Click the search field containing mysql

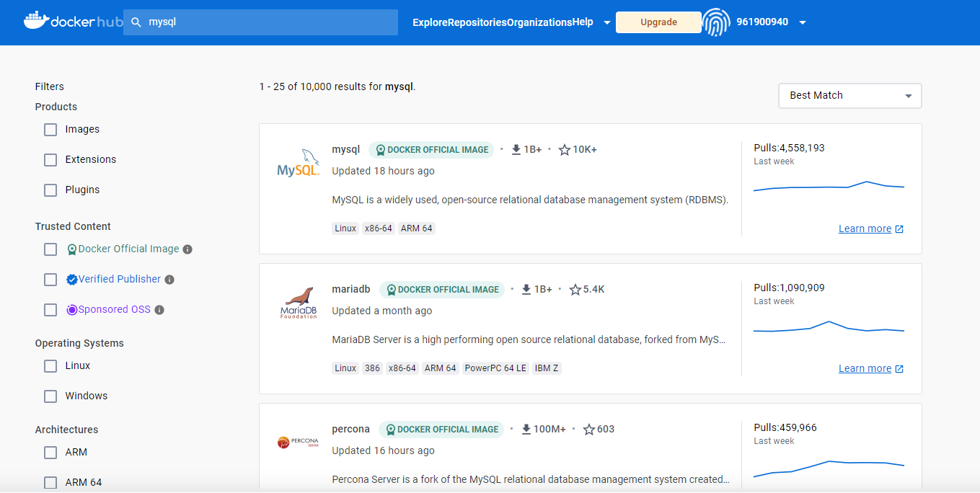coord(260,22)
